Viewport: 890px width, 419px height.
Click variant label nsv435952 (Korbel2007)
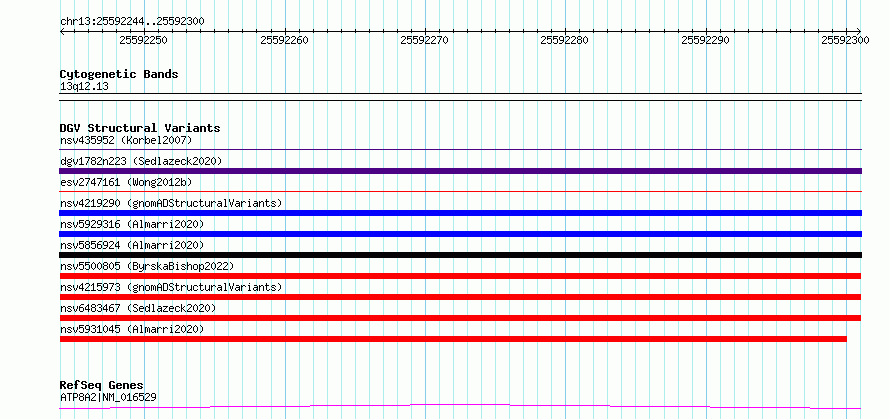(127, 140)
